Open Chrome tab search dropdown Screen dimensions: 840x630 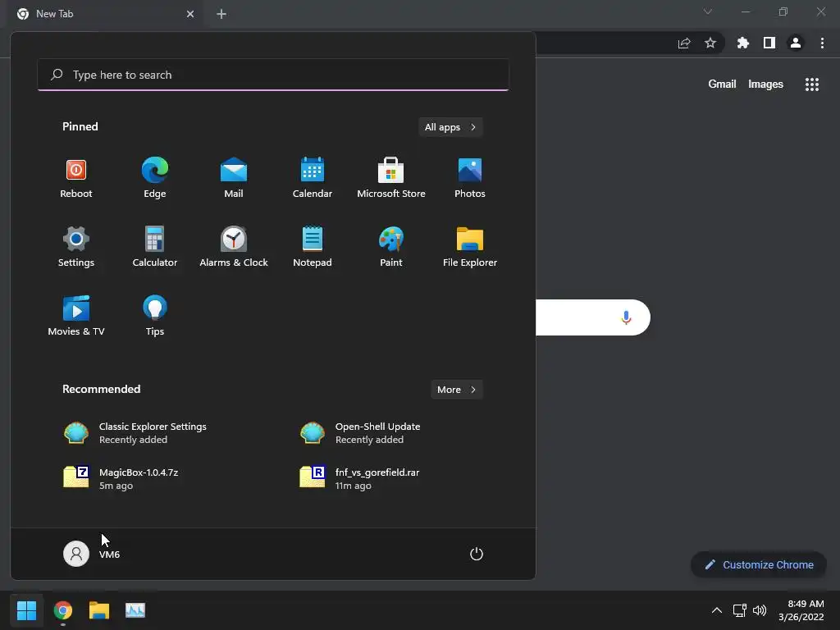tap(708, 11)
